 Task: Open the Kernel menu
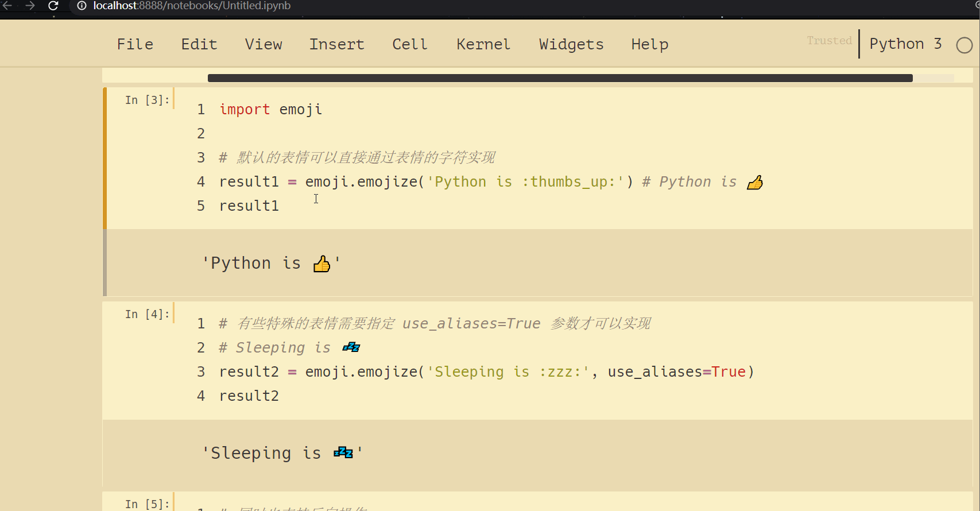point(483,44)
